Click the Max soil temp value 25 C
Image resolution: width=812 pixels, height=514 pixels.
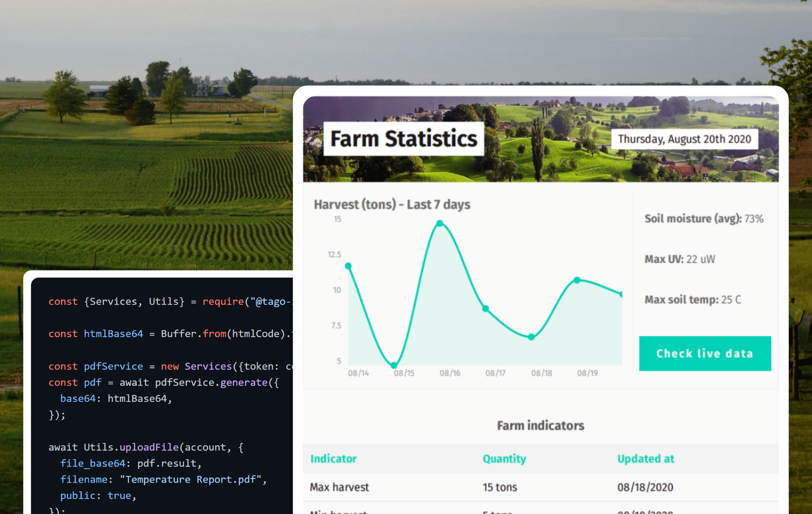point(732,300)
